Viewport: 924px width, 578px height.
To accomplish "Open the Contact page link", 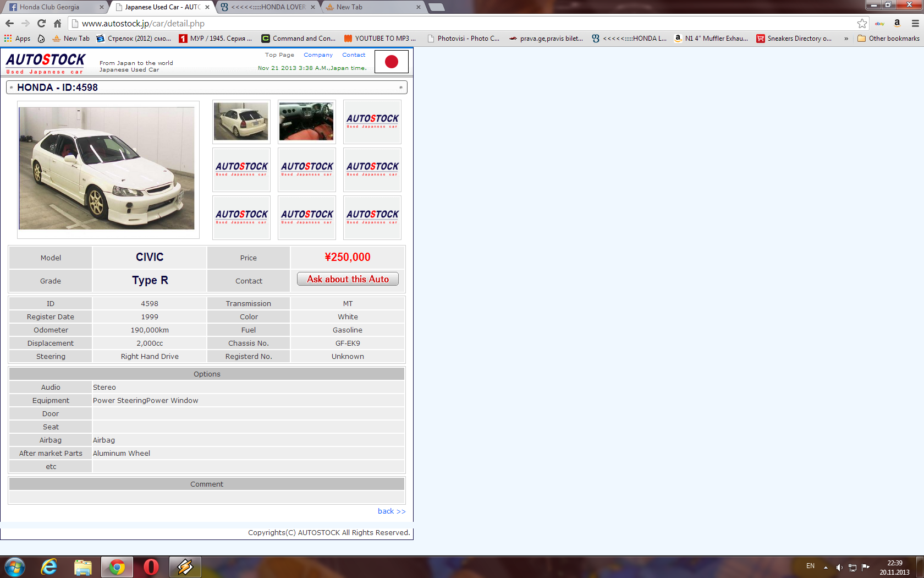I will [354, 55].
